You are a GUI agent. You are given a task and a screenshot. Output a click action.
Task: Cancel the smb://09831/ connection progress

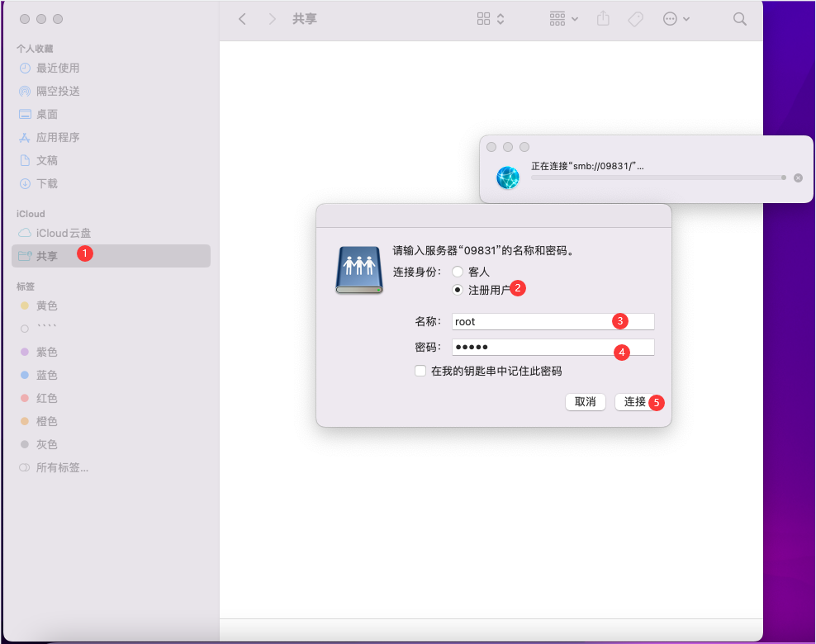[x=798, y=178]
